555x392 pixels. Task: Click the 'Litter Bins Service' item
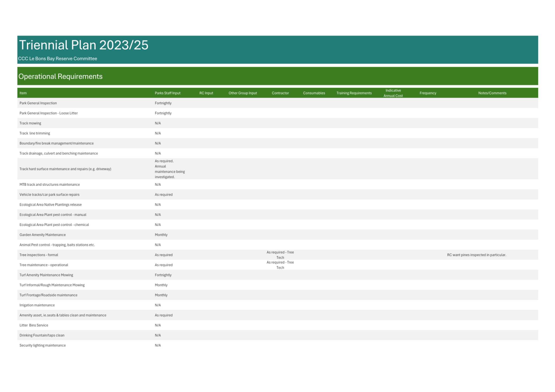coord(34,325)
